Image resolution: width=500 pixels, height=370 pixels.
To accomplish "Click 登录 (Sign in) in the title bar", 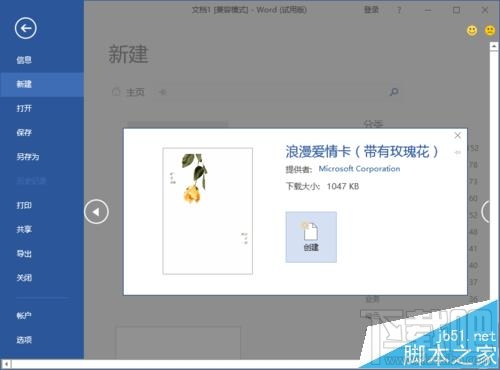I will point(371,10).
